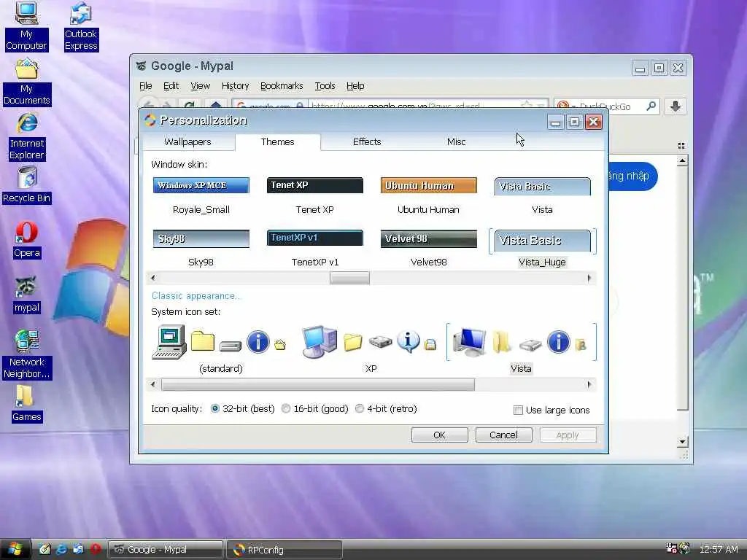Click the Start button on taskbar
The width and height of the screenshot is (747, 560).
(15, 549)
